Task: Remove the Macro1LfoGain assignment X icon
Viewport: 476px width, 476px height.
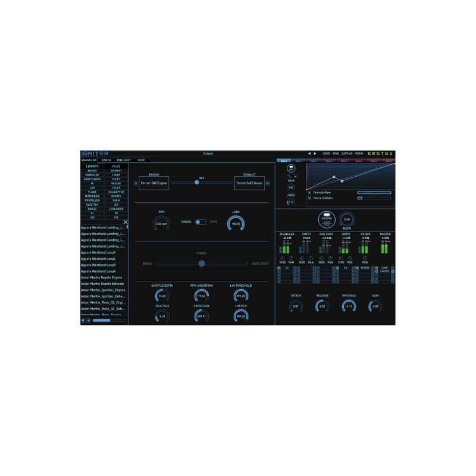Action: pos(309,198)
